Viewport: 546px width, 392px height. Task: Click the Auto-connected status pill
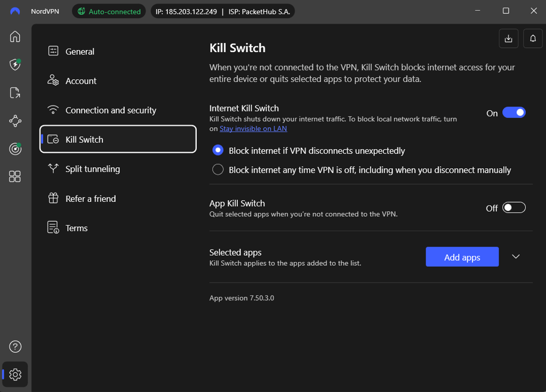pos(109,11)
